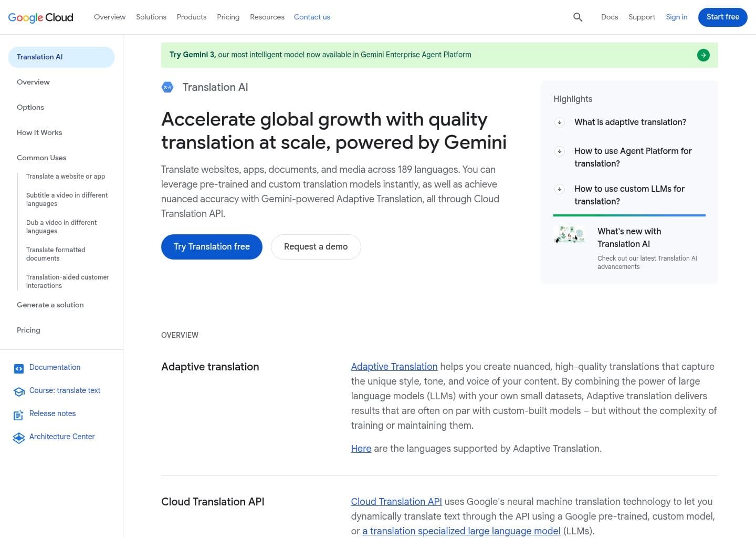756x538 pixels.
Task: Open 'a translation specialized large language model' link
Action: click(461, 531)
